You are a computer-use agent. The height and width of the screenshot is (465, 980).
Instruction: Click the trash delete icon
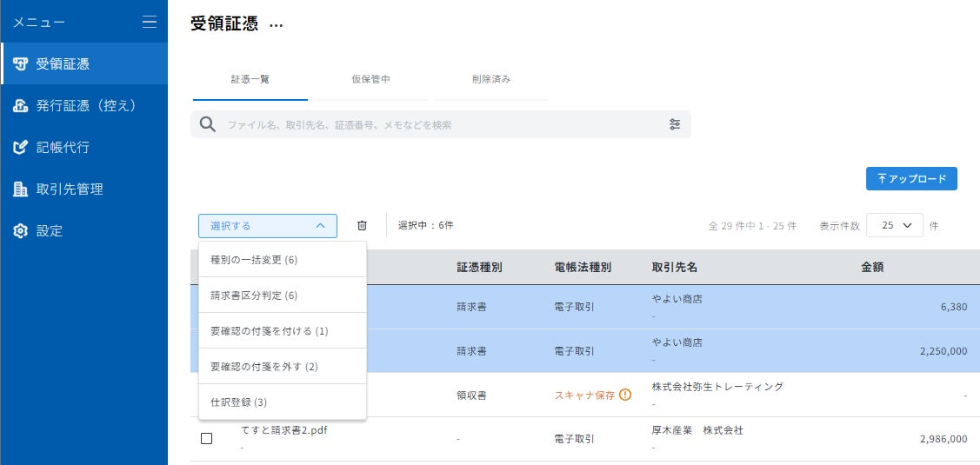[362, 226]
